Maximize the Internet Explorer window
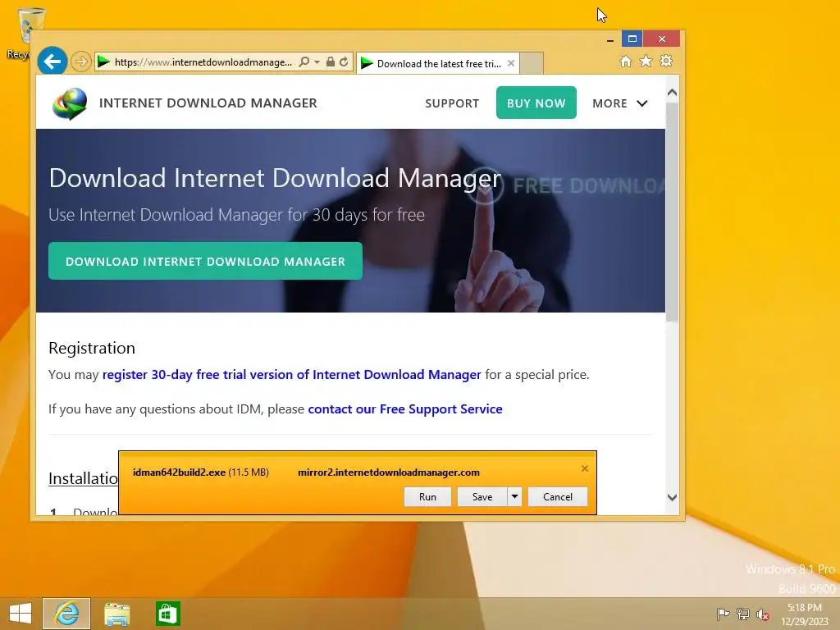The height and width of the screenshot is (630, 840). (x=632, y=39)
